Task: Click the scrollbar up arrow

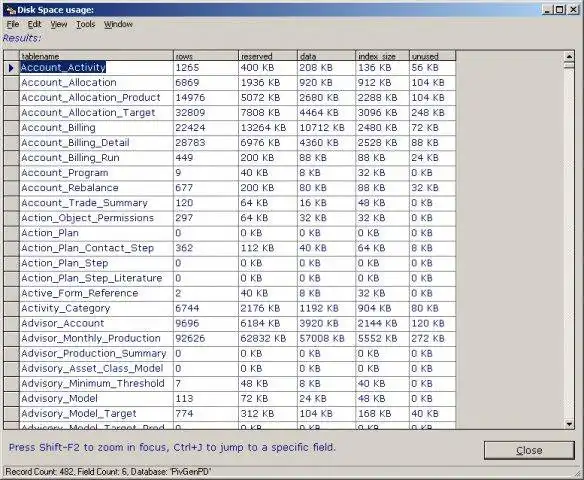Action: (x=569, y=57)
